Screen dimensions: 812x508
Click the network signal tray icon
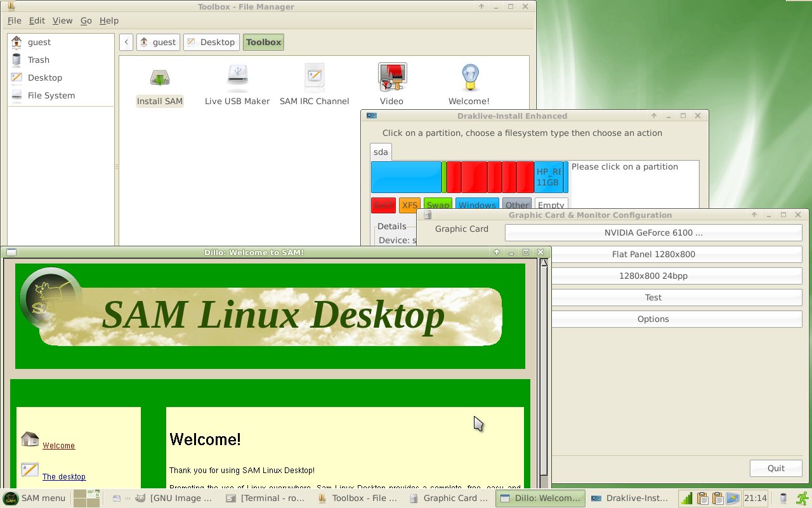[x=687, y=498]
